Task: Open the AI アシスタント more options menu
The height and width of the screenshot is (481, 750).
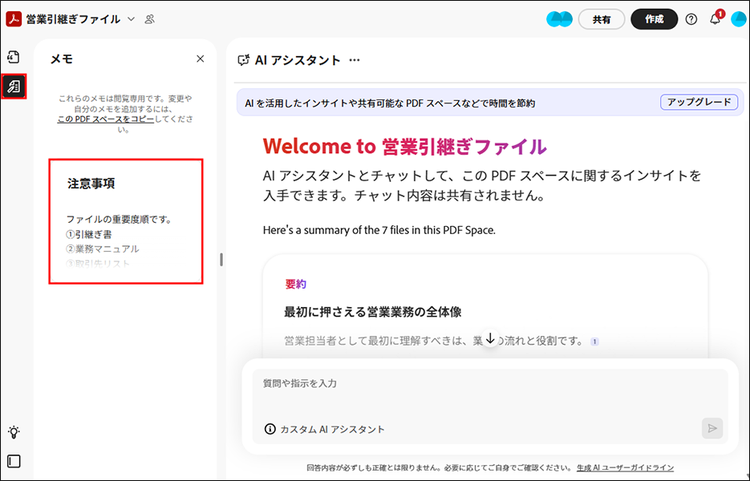Action: [x=354, y=61]
